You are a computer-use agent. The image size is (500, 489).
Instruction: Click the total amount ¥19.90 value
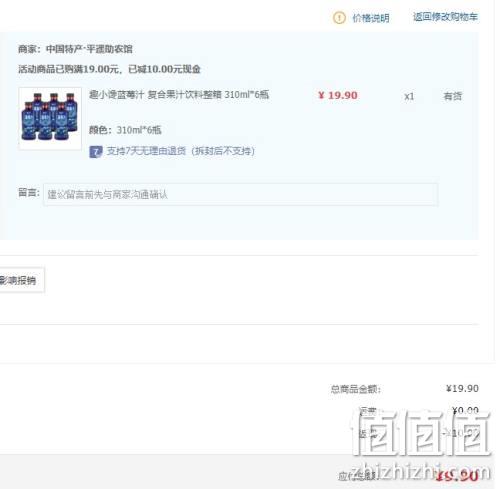pyautogui.click(x=462, y=389)
